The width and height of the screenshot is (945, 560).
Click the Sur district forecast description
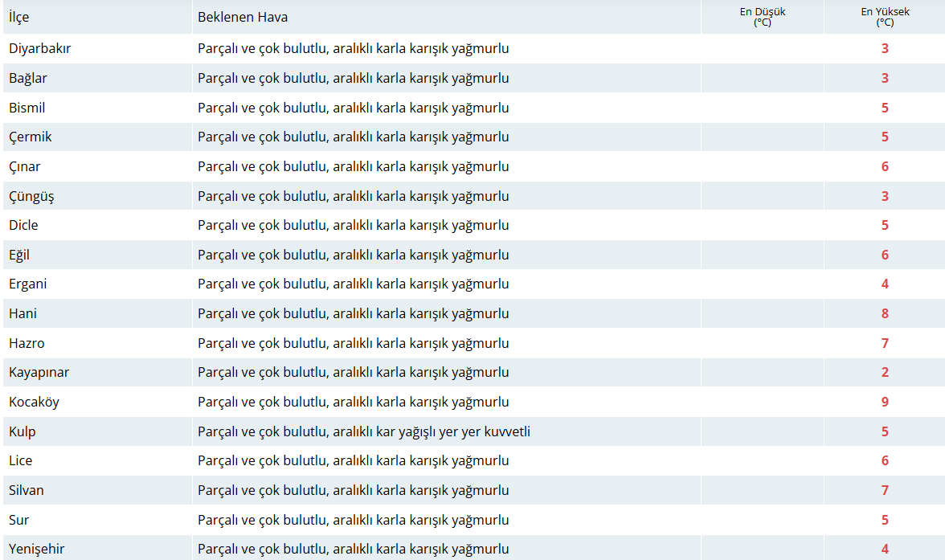point(354,519)
